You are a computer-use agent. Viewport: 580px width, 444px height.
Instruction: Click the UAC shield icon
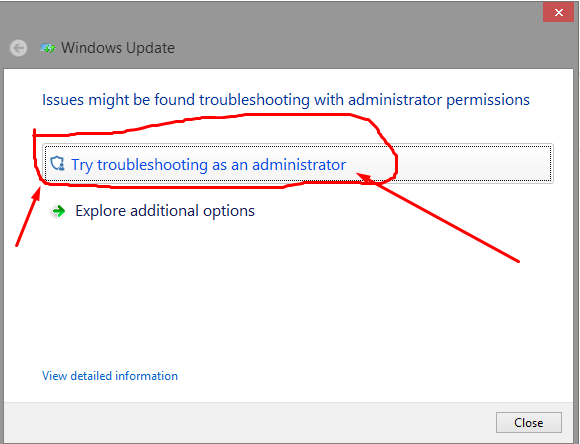tap(57, 164)
